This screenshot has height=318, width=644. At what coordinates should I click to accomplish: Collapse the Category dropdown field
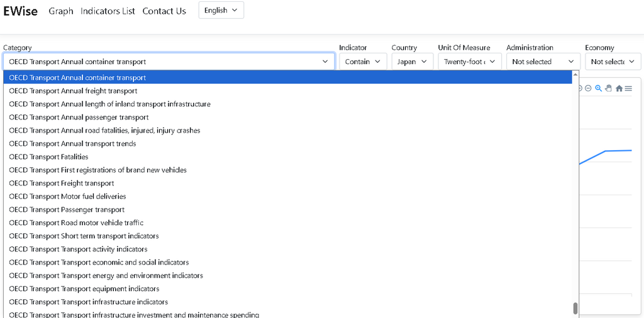tap(169, 62)
